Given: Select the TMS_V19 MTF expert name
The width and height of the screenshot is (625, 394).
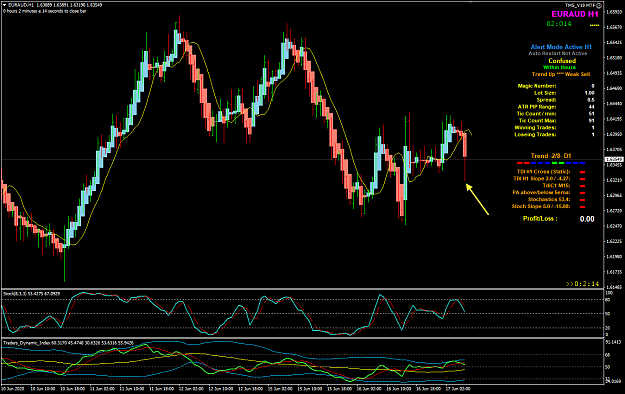Looking at the screenshot, I should click(x=580, y=5).
